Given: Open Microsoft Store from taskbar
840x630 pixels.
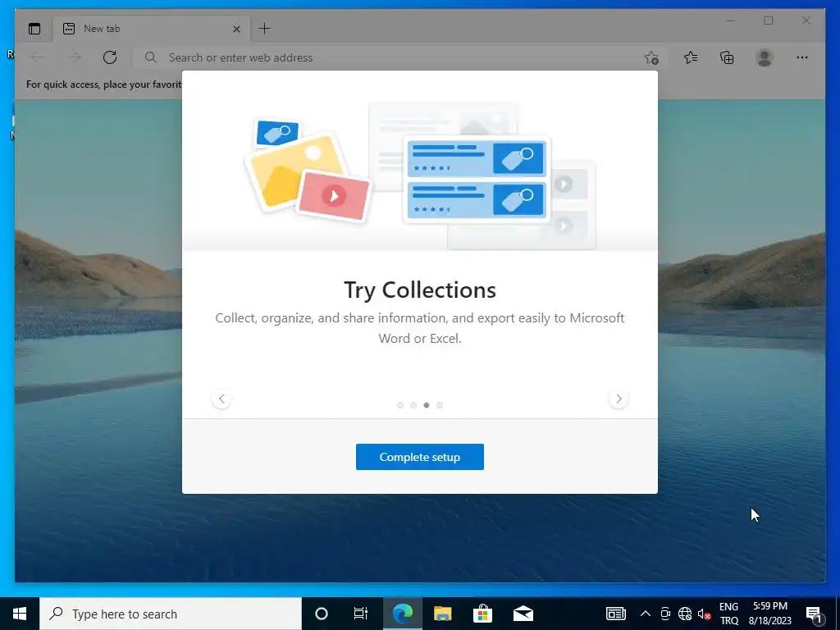Looking at the screenshot, I should coord(482,614).
